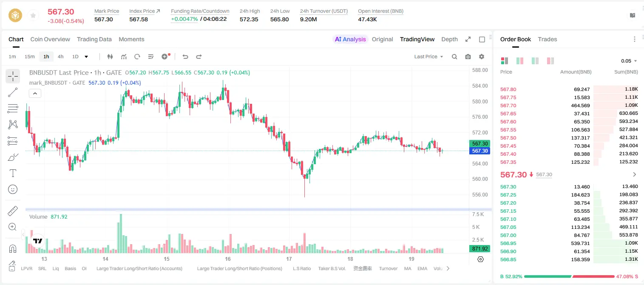Click the AI Analysis button
Viewport: 644px width, 285px height.
click(x=350, y=39)
